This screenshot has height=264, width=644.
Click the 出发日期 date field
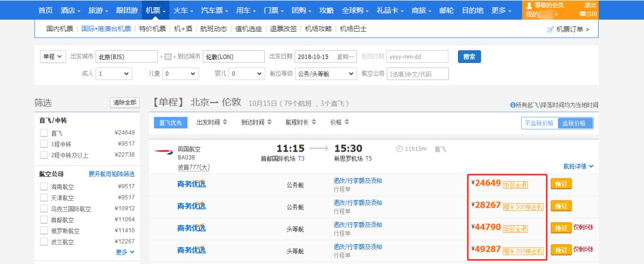[326, 57]
